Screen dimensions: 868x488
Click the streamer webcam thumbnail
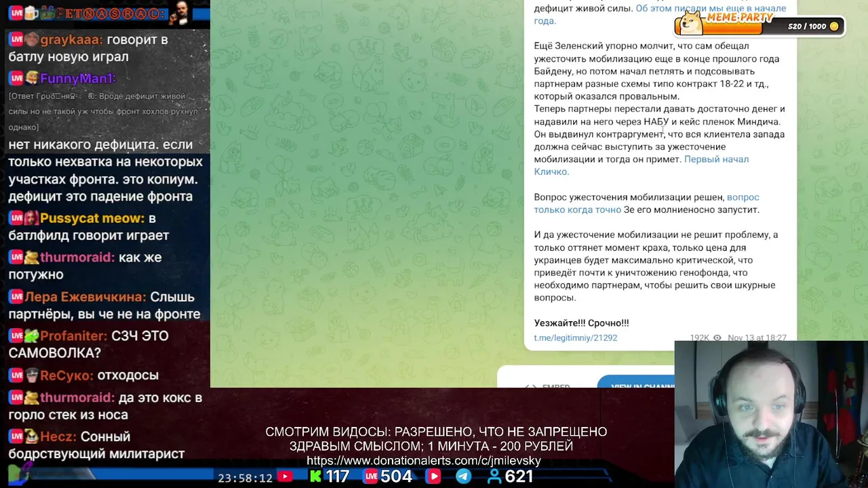point(771,414)
